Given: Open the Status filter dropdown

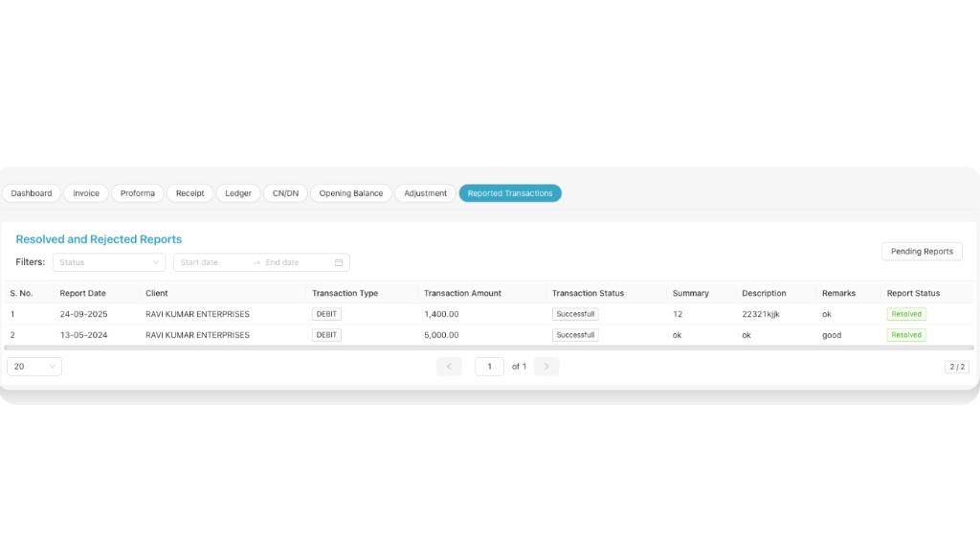Looking at the screenshot, I should [105, 261].
